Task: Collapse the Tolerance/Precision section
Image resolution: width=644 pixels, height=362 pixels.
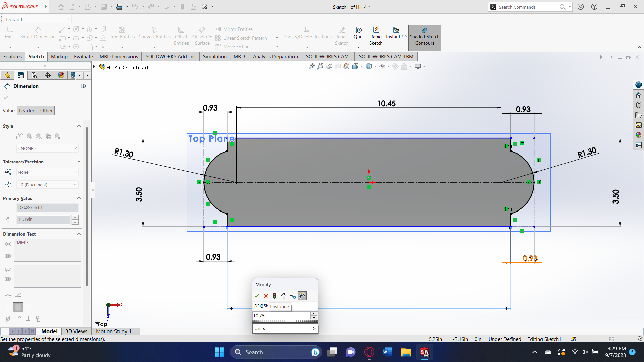Action: 79,161
